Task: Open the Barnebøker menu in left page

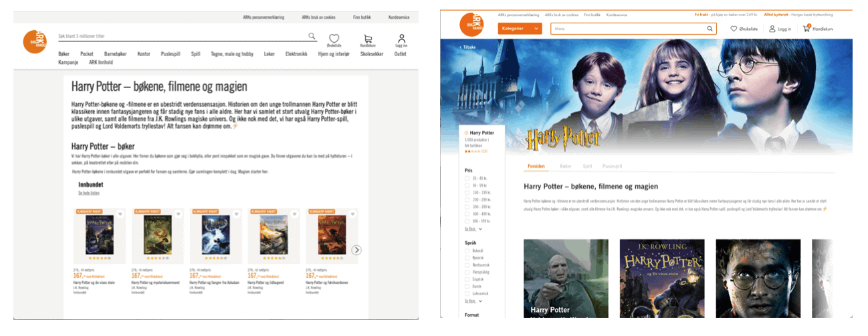Action: (x=116, y=54)
